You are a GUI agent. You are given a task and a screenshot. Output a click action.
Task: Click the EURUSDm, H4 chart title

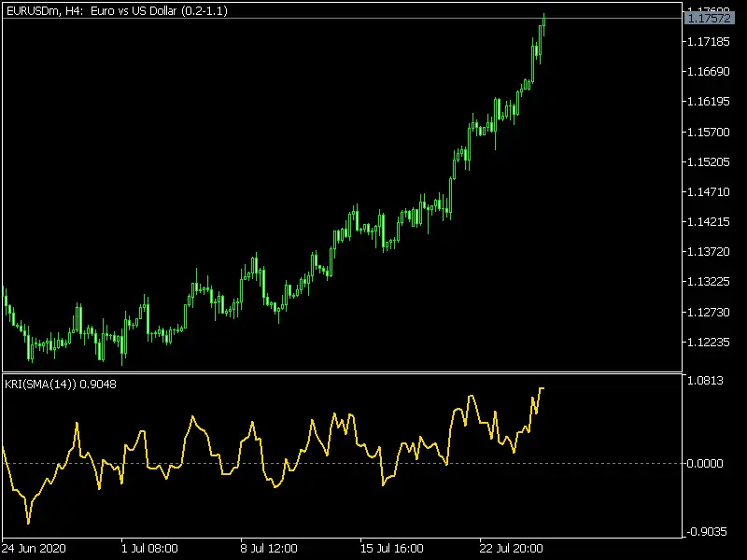point(117,10)
